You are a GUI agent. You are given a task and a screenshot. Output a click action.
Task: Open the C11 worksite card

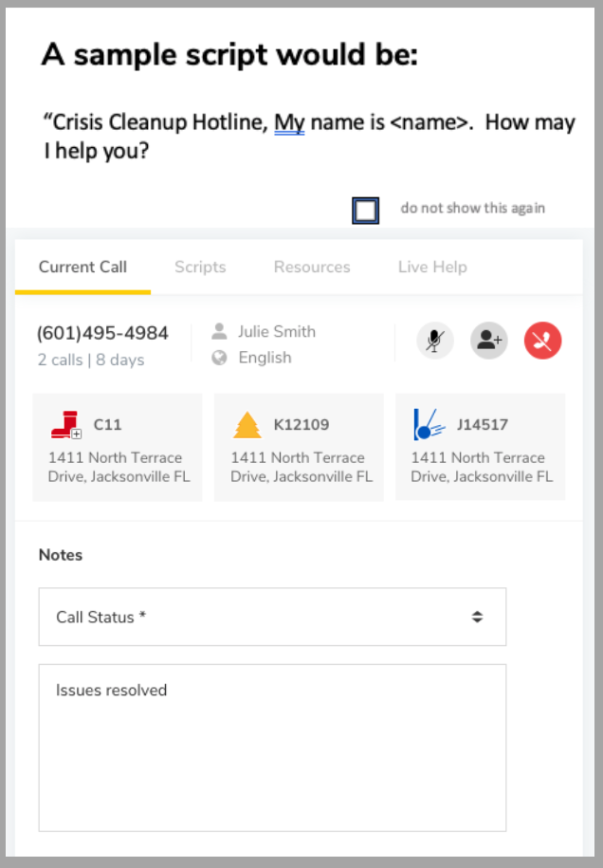coord(118,448)
